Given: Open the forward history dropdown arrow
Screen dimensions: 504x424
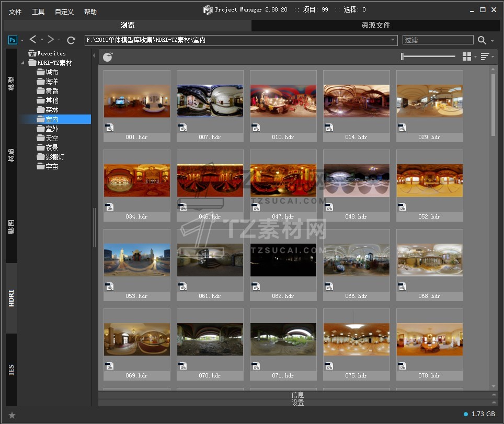Looking at the screenshot, I should 59,40.
